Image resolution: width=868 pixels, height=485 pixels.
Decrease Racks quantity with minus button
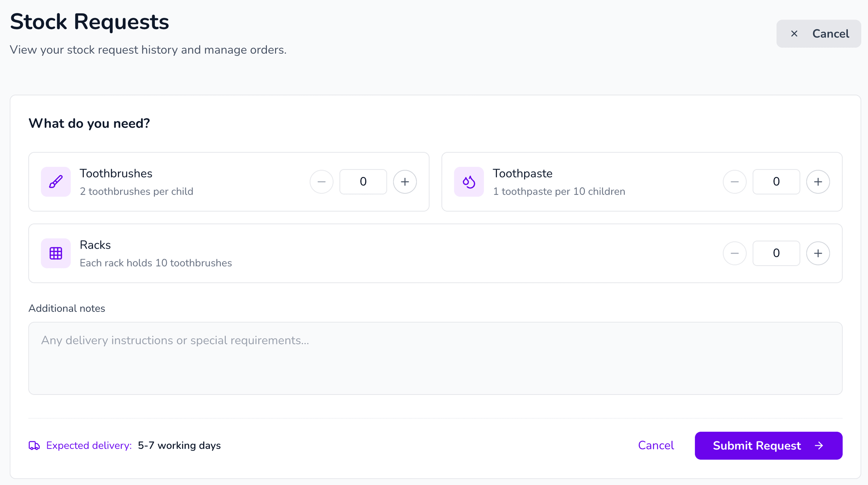tap(734, 253)
